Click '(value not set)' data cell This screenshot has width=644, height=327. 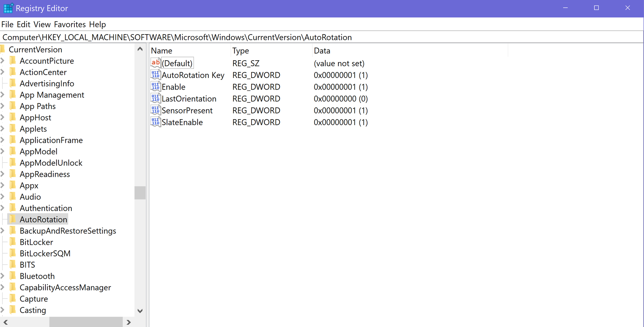tap(339, 63)
